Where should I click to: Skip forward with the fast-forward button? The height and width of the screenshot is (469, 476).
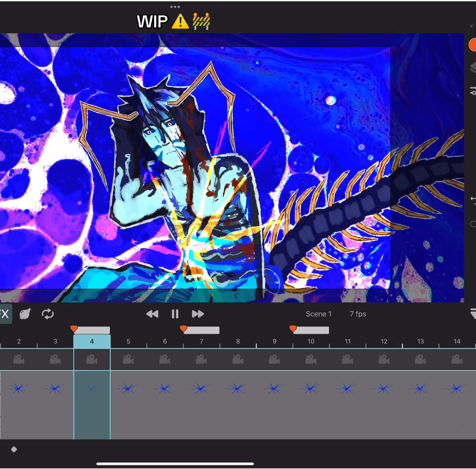click(198, 314)
